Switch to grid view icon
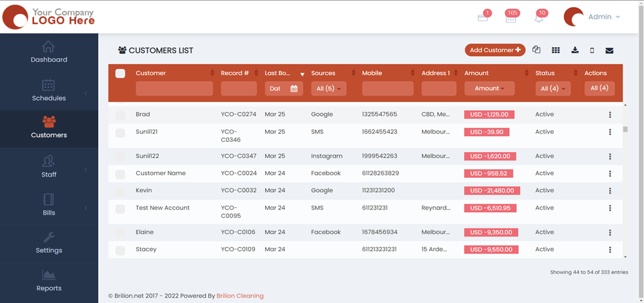 coord(556,50)
